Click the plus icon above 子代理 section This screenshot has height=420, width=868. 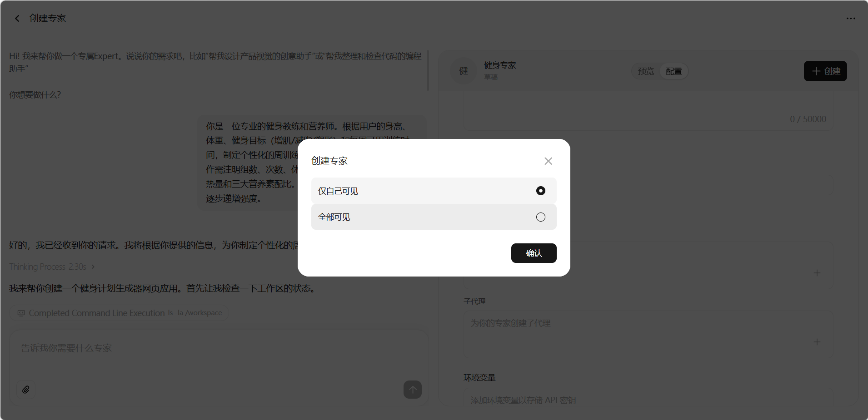tap(817, 273)
